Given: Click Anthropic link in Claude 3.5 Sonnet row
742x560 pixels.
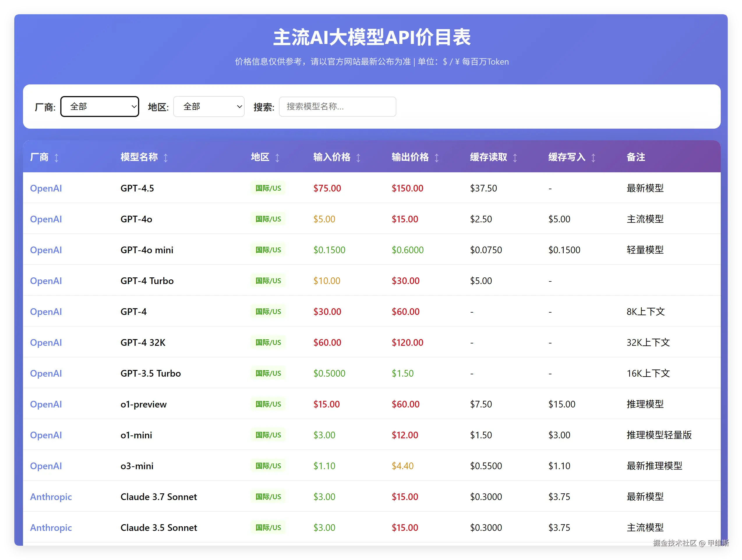Looking at the screenshot, I should 51,527.
